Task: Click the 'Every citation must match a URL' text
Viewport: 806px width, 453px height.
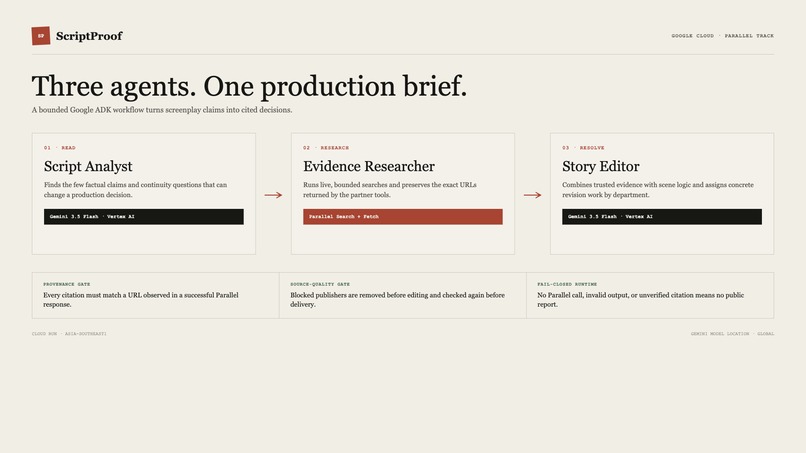Action: pos(141,300)
